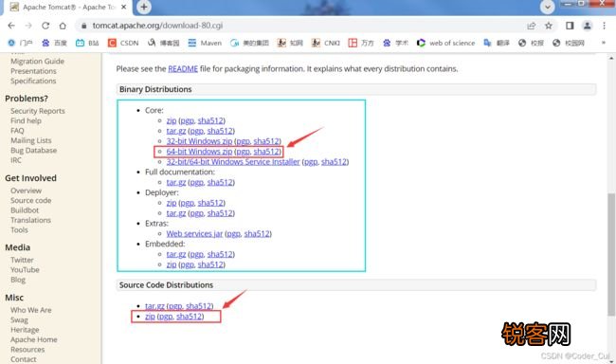Viewport: 616px width, 364px height.
Task: Download the Embedded tar.gz
Action: (x=176, y=254)
